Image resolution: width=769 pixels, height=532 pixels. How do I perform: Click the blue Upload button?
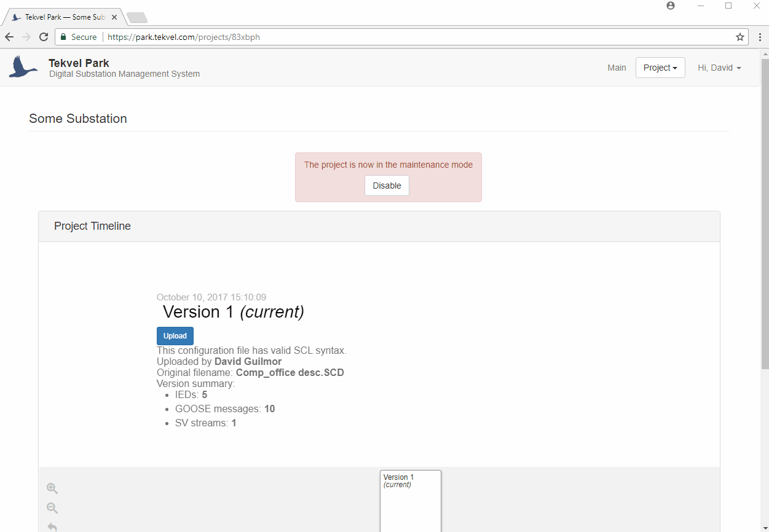point(175,336)
